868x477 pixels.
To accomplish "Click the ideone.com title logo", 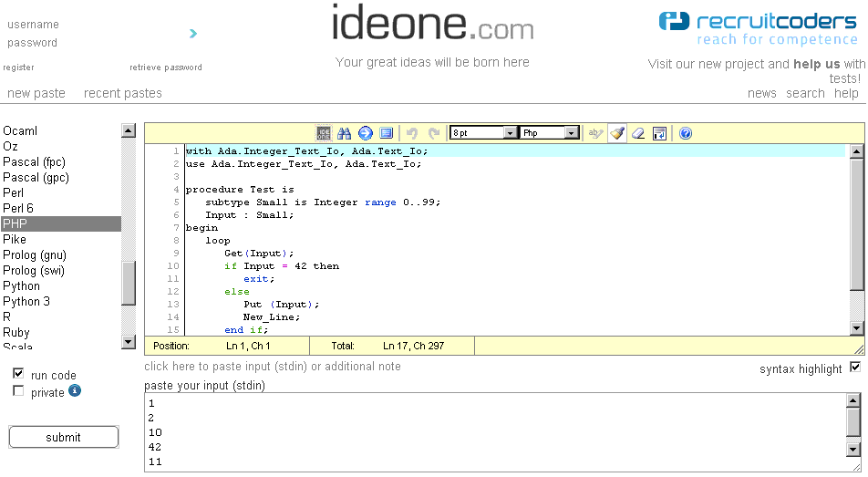I will (432, 24).
